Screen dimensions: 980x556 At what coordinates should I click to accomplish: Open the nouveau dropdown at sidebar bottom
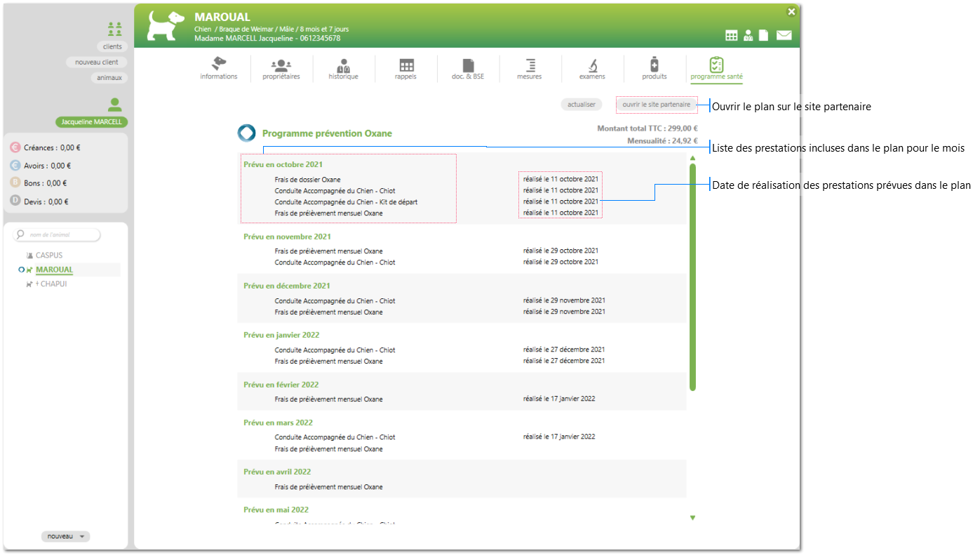point(65,536)
